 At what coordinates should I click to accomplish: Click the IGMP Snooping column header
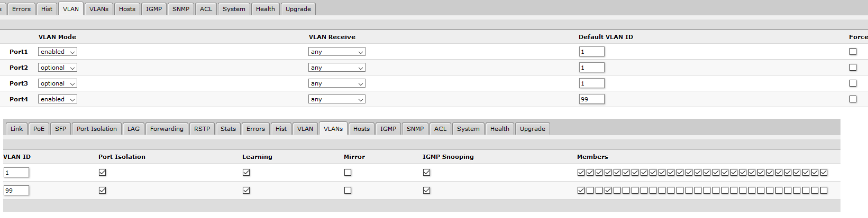pyautogui.click(x=448, y=157)
